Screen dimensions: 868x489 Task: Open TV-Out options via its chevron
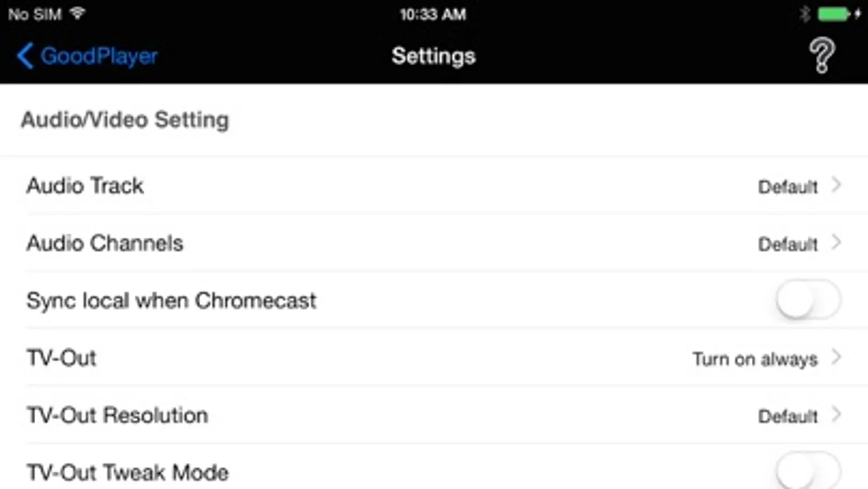point(837,358)
